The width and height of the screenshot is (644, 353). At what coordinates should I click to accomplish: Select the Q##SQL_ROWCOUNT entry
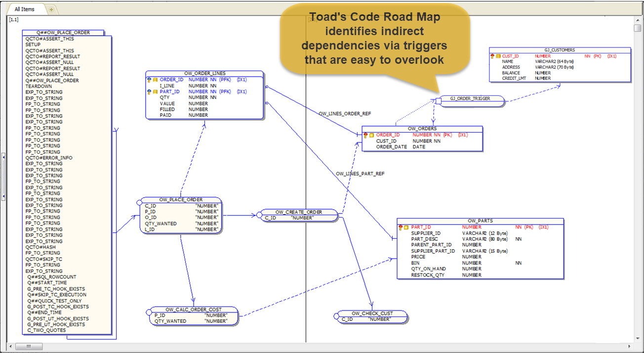coord(52,277)
